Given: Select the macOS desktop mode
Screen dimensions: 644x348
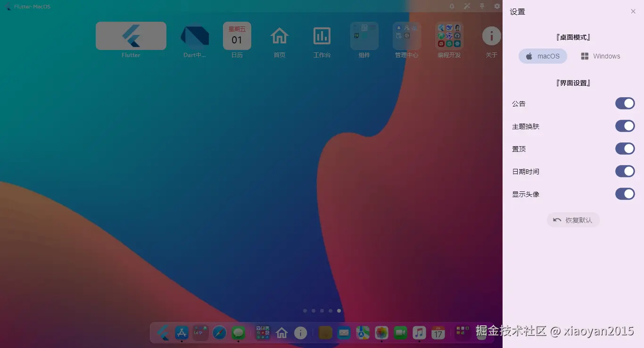Looking at the screenshot, I should tap(543, 56).
